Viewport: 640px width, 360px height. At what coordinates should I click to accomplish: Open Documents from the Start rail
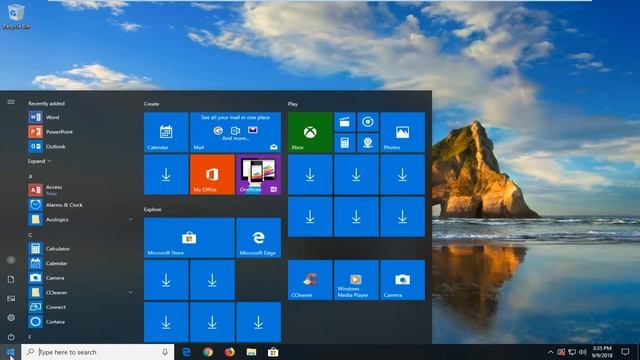(x=11, y=279)
